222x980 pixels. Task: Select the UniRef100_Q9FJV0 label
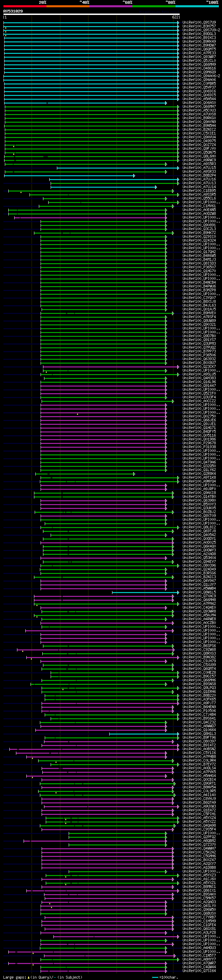[199, 149]
